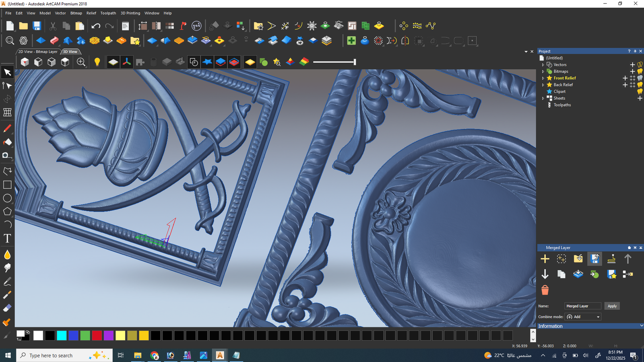The width and height of the screenshot is (644, 362).
Task: Click the layer Name input field
Action: [582, 306]
